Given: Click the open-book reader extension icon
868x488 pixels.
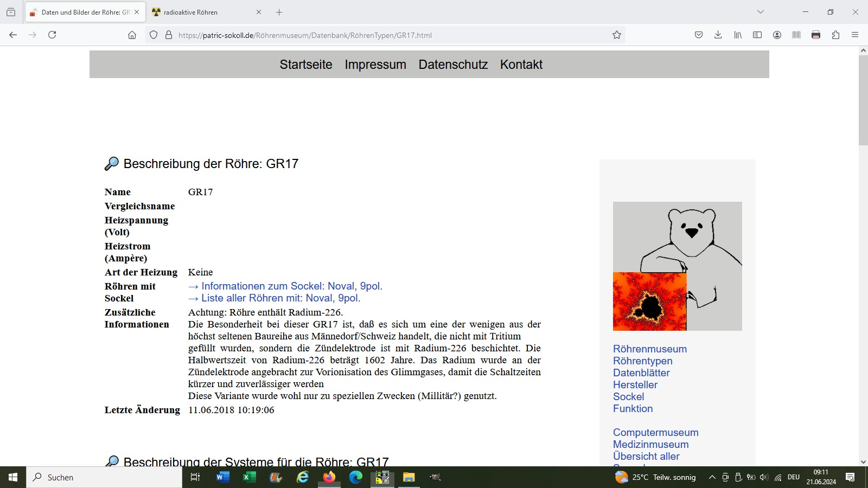Looking at the screenshot, I should (796, 35).
